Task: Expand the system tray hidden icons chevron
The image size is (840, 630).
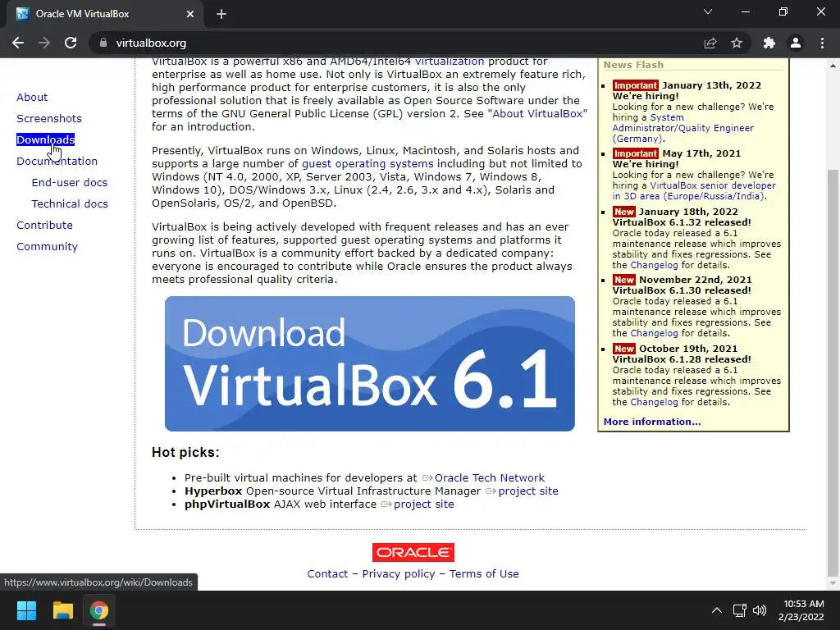Action: point(716,610)
